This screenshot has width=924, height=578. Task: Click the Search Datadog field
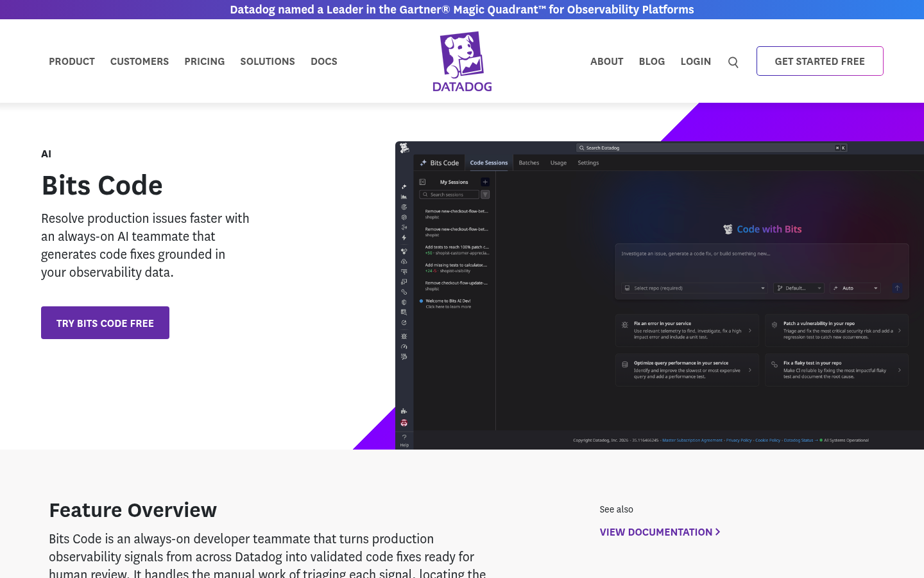pyautogui.click(x=712, y=148)
